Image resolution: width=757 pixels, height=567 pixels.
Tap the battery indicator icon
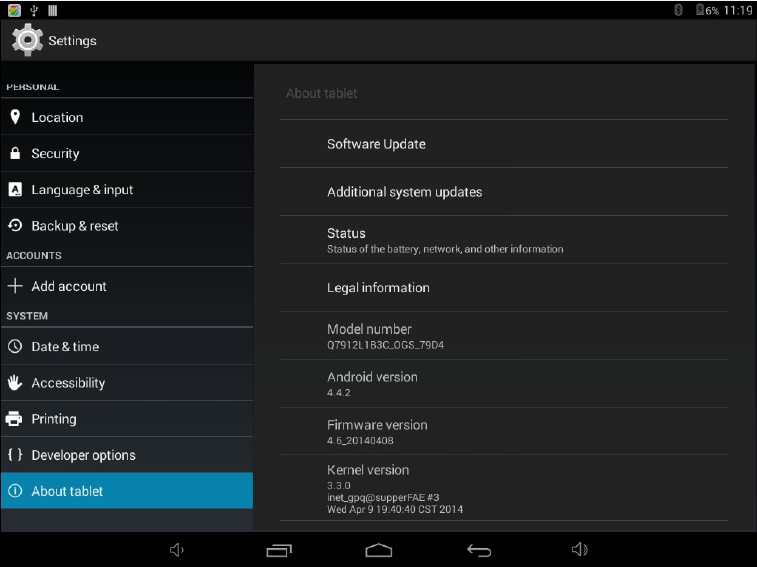[x=700, y=10]
